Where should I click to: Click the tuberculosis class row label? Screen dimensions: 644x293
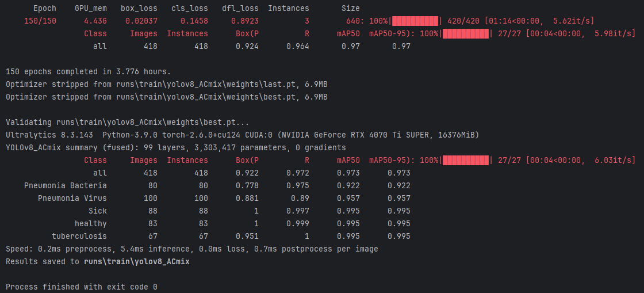pos(79,236)
